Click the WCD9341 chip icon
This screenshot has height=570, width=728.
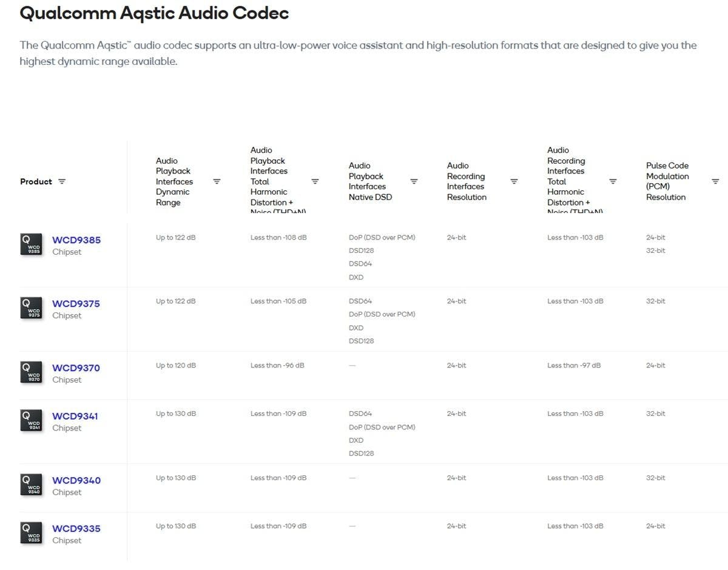click(x=32, y=420)
